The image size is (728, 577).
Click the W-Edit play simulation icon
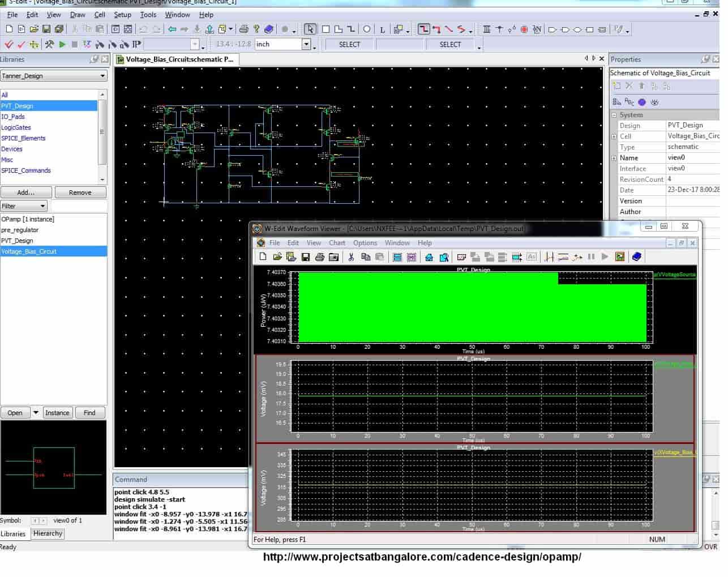tap(605, 257)
